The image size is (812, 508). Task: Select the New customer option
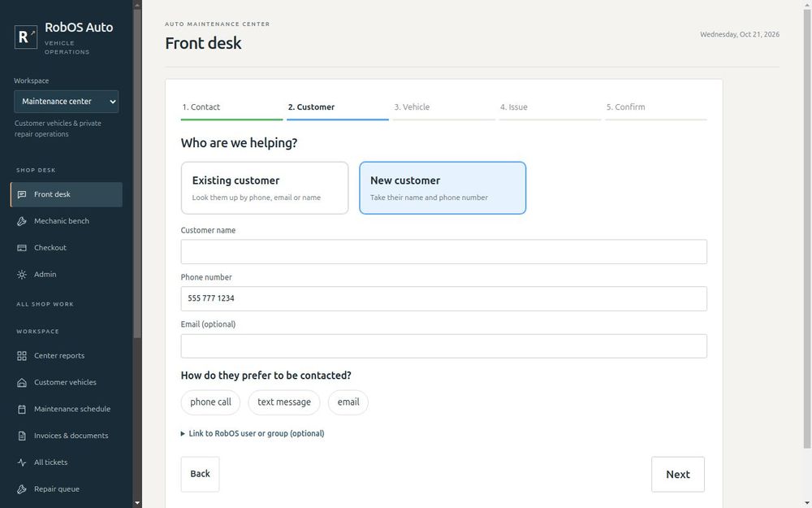443,188
